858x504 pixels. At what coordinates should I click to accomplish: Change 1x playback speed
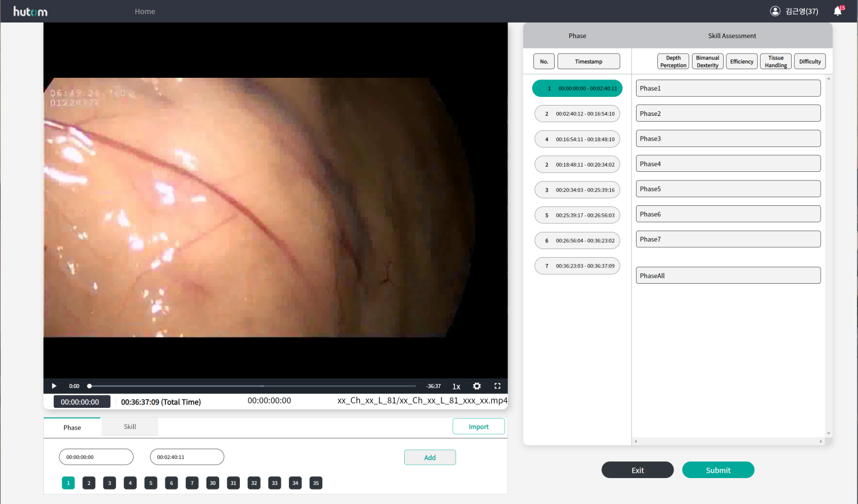pyautogui.click(x=456, y=386)
